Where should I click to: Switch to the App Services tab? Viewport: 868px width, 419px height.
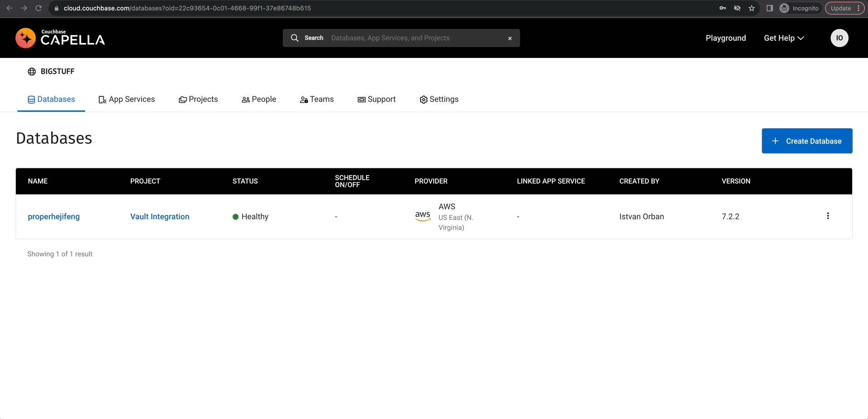tap(127, 99)
